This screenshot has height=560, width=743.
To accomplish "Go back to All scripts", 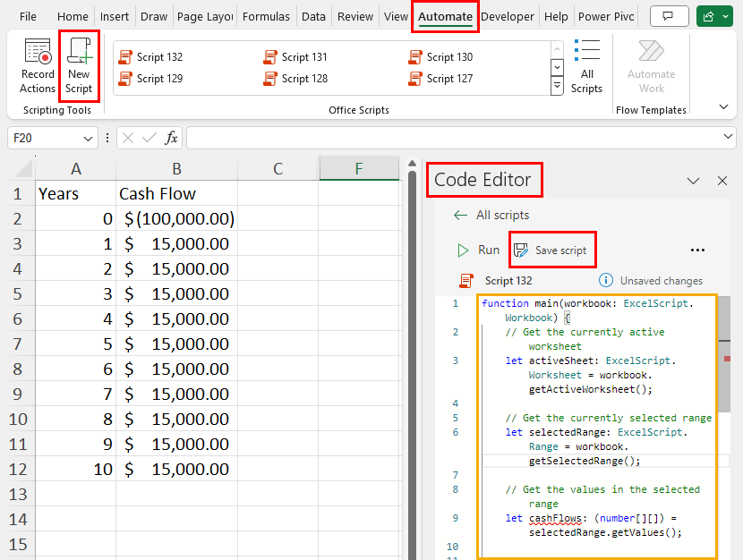I will [491, 215].
